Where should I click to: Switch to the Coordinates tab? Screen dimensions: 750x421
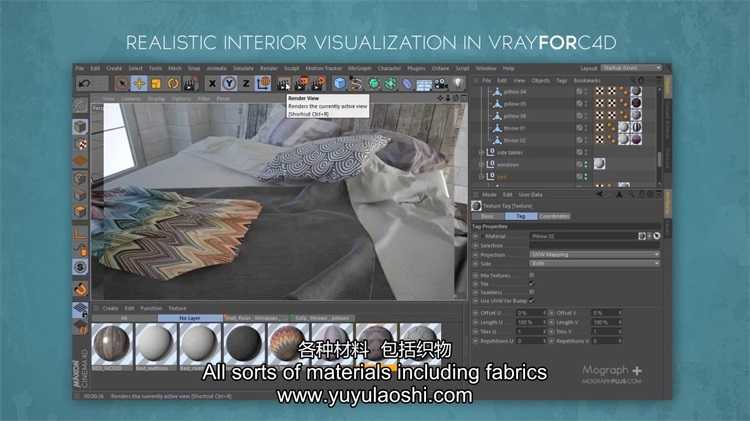pyautogui.click(x=554, y=216)
